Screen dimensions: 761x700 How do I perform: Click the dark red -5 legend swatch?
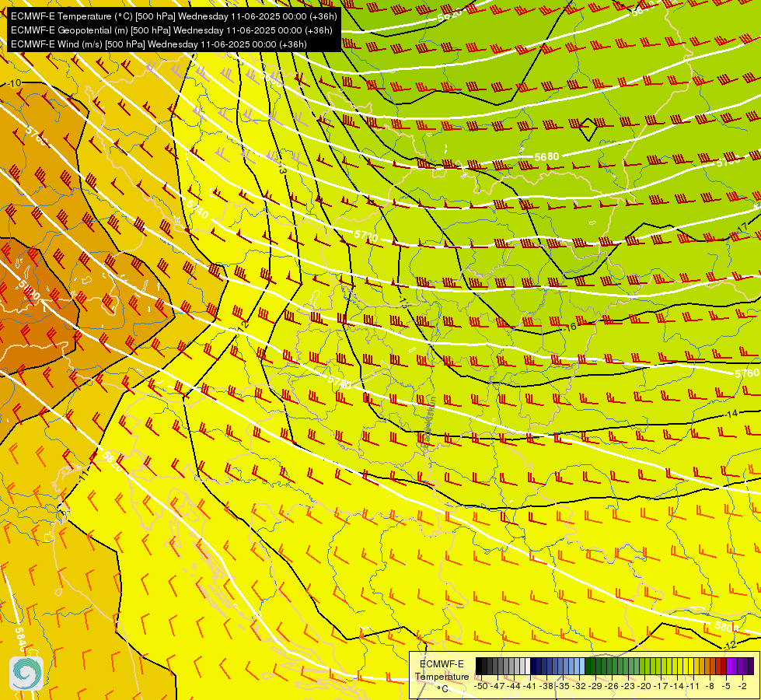coord(724,666)
